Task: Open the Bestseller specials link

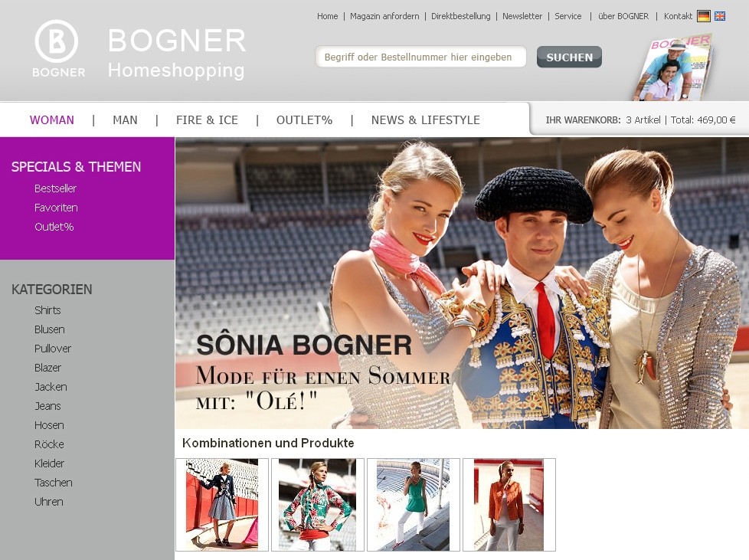Action: pos(55,188)
